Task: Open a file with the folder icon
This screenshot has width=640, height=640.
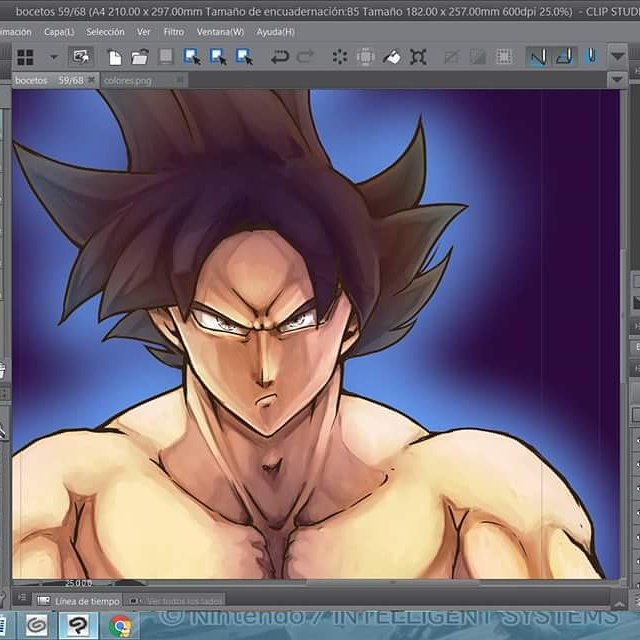Action: (x=140, y=57)
